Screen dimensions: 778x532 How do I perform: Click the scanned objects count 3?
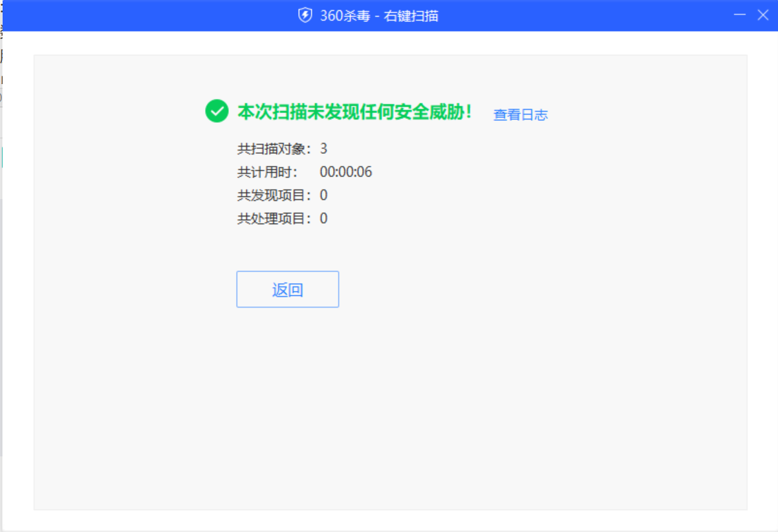(x=323, y=149)
